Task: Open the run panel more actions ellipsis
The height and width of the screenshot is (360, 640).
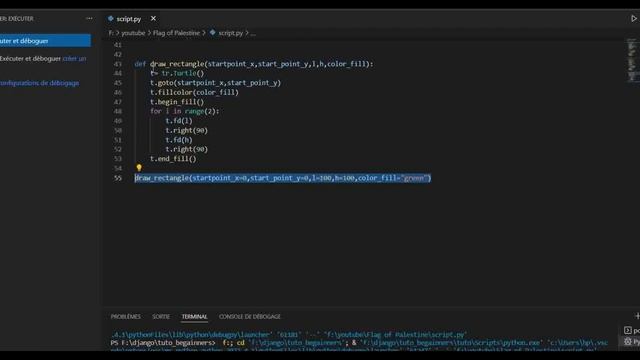Action: 89,18
